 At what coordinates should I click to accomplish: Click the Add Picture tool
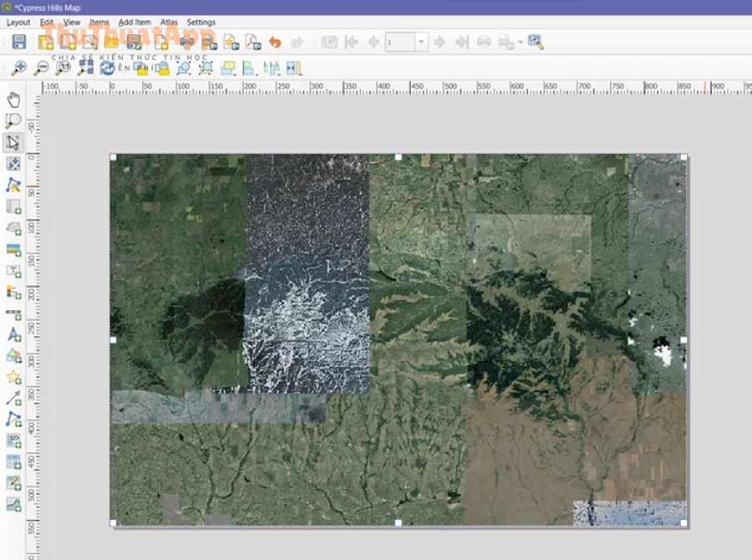(x=13, y=250)
